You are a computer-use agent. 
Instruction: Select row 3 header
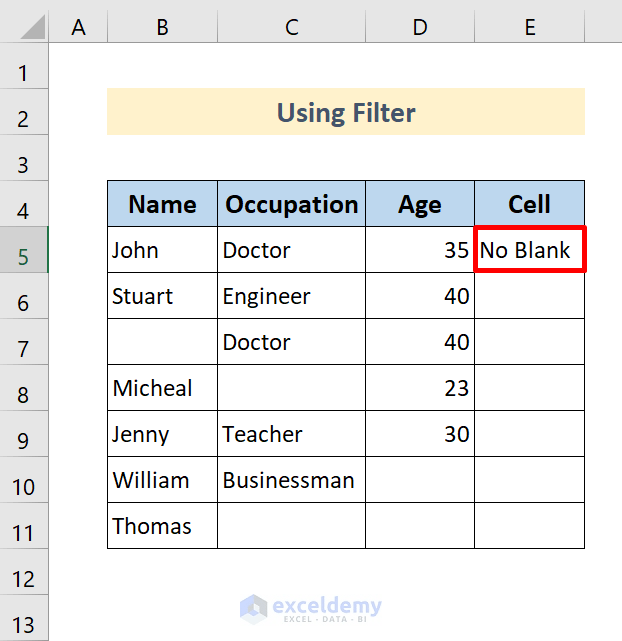point(24,158)
